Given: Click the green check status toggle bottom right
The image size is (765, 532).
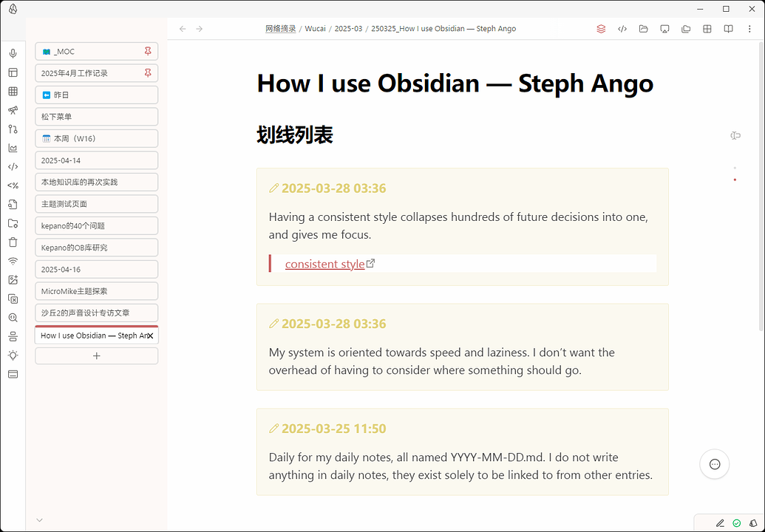Looking at the screenshot, I should coord(736,523).
